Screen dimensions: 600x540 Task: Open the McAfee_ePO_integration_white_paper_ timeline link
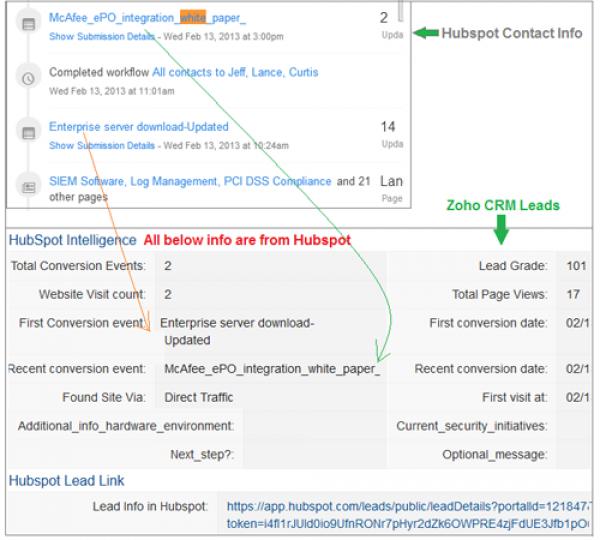(x=147, y=18)
